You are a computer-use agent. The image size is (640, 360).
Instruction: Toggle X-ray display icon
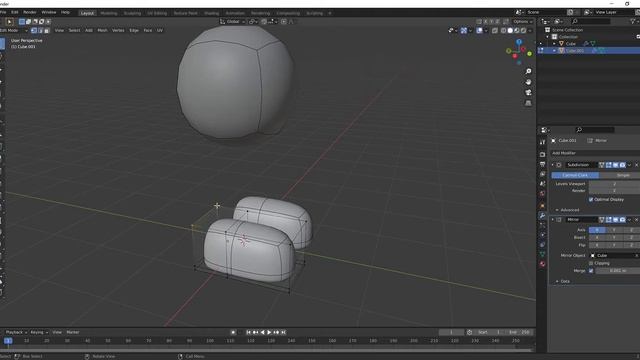tap(495, 30)
